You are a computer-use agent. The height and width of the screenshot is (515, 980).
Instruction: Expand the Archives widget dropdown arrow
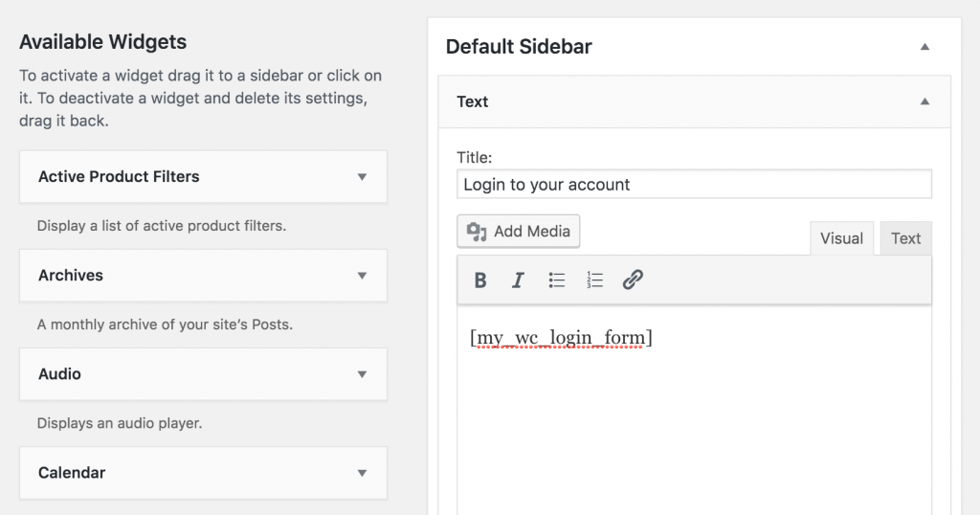click(x=362, y=276)
